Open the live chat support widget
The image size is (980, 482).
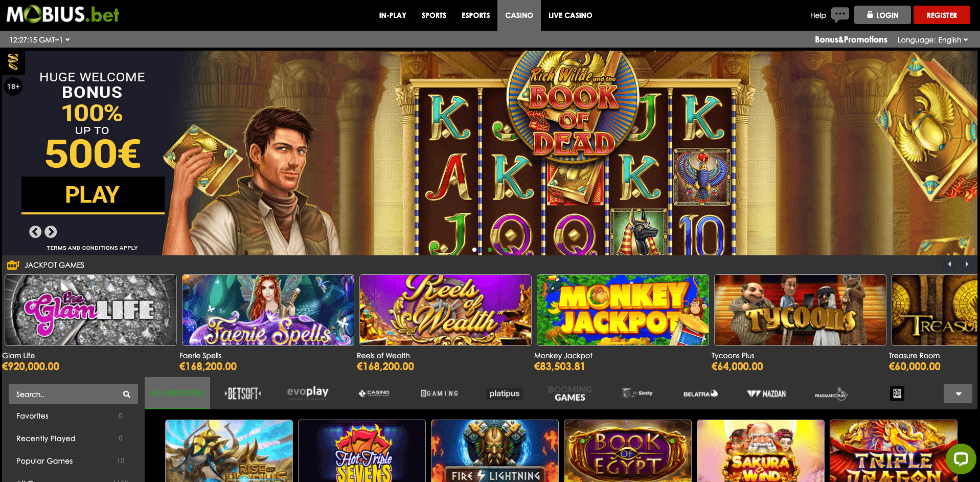point(961,458)
